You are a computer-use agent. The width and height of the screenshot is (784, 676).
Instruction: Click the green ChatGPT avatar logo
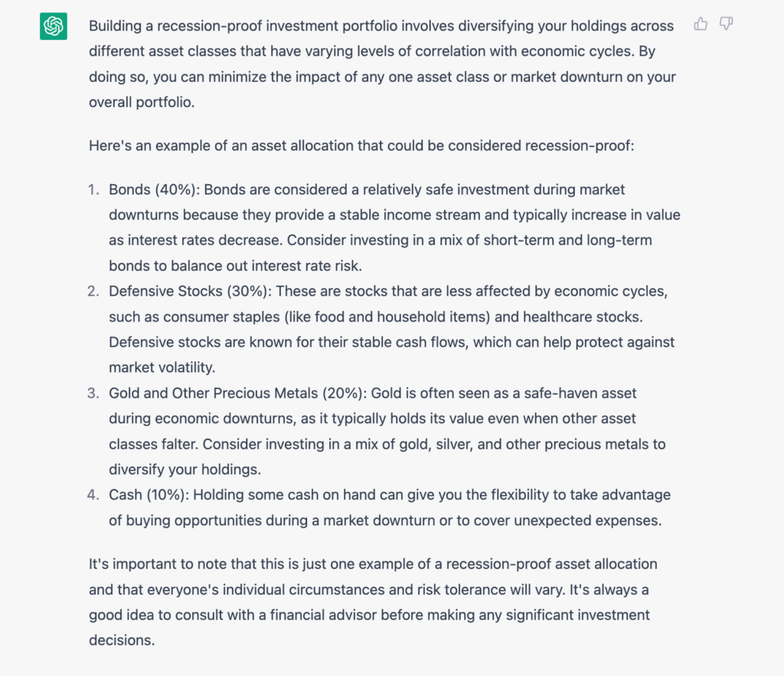54,26
